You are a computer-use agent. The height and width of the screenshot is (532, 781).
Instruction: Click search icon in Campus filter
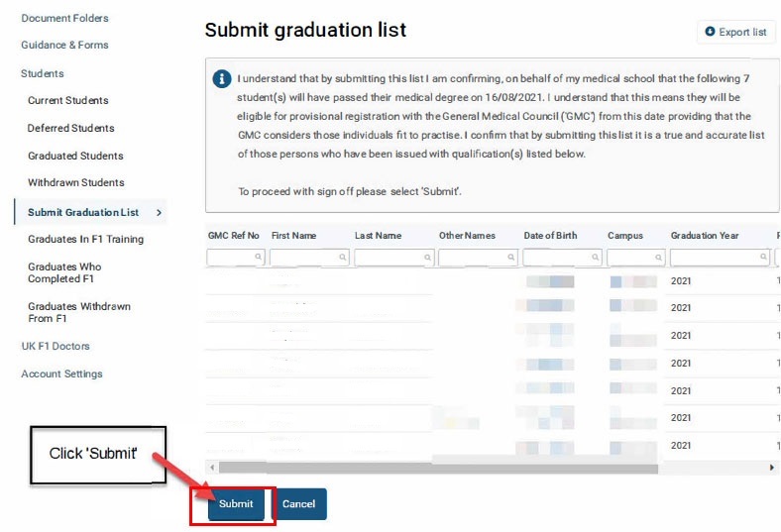tap(658, 257)
